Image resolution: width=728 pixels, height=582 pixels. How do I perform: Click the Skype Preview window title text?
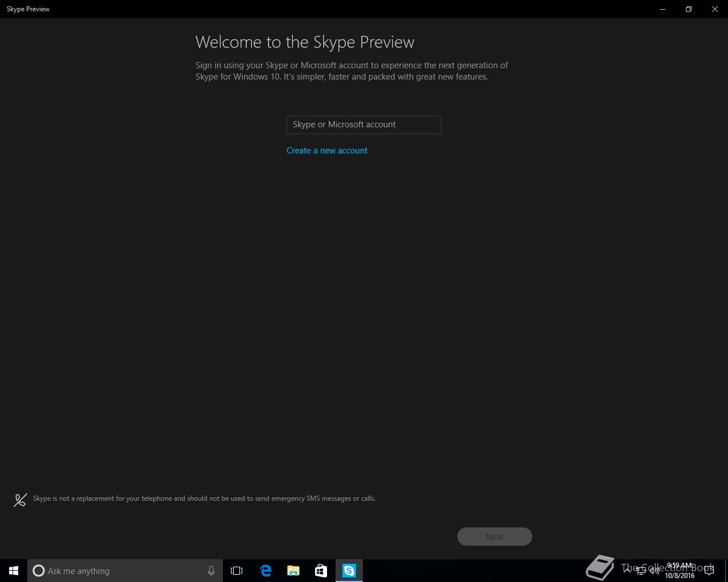click(x=28, y=9)
